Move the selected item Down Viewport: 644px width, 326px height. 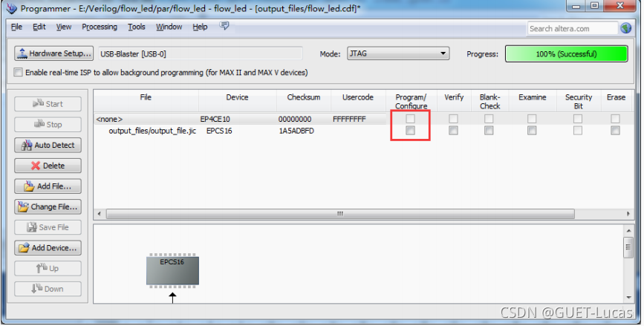tap(48, 289)
